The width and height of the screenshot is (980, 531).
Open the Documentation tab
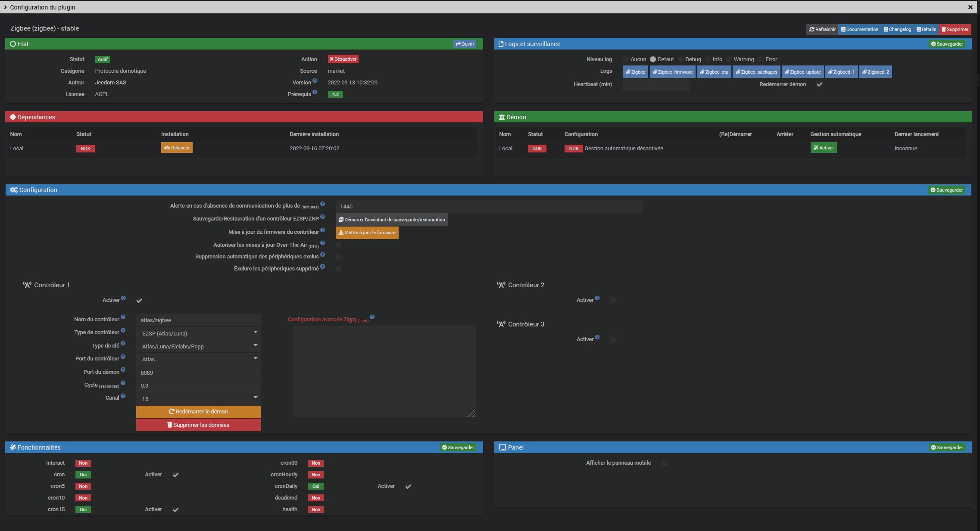tap(859, 29)
